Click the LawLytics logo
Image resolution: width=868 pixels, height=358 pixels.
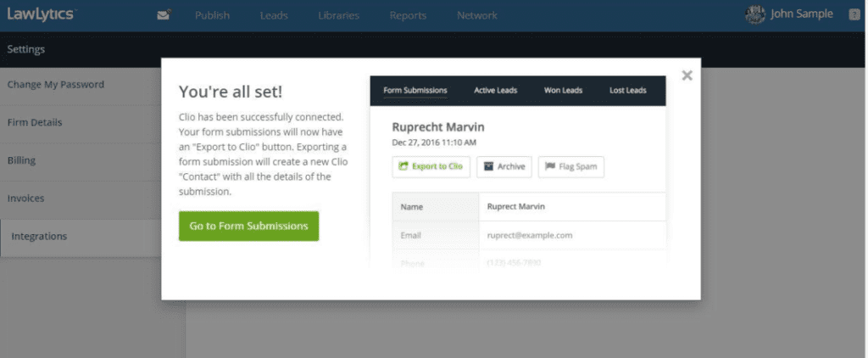tap(41, 15)
